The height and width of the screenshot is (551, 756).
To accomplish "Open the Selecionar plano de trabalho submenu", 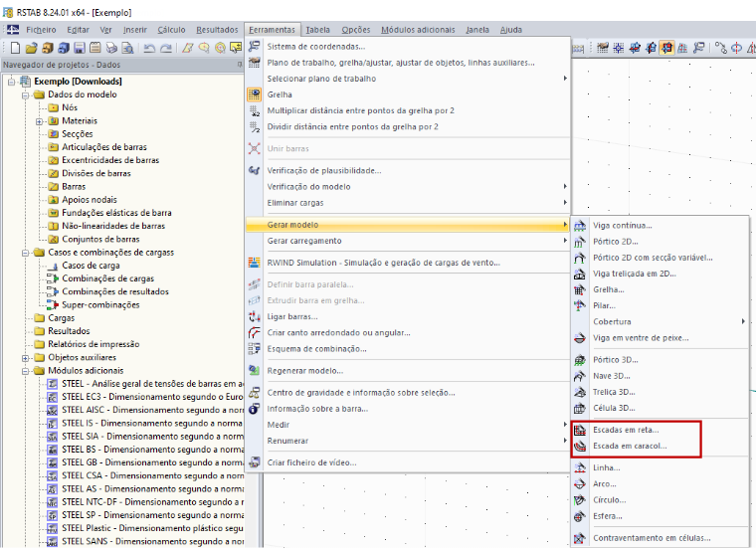I will pyautogui.click(x=408, y=79).
